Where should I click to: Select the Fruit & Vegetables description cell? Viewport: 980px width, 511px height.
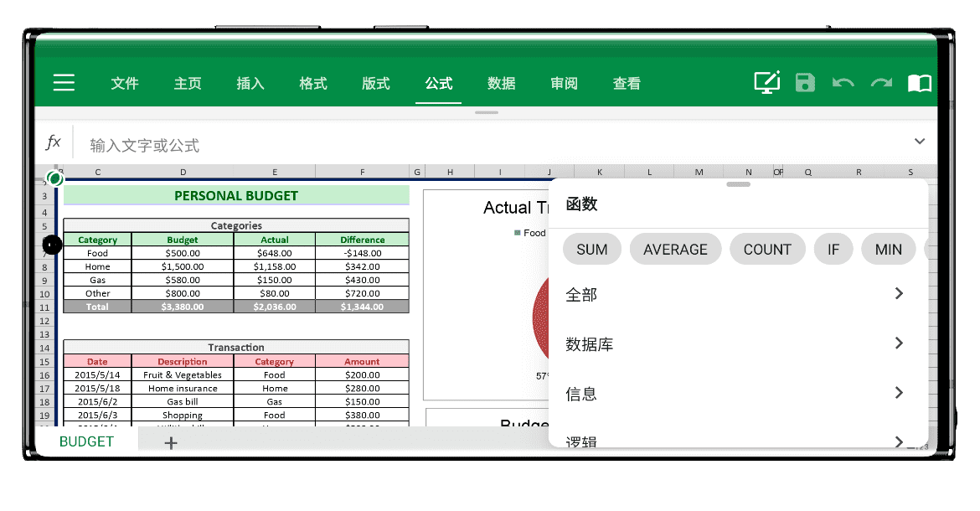(183, 374)
